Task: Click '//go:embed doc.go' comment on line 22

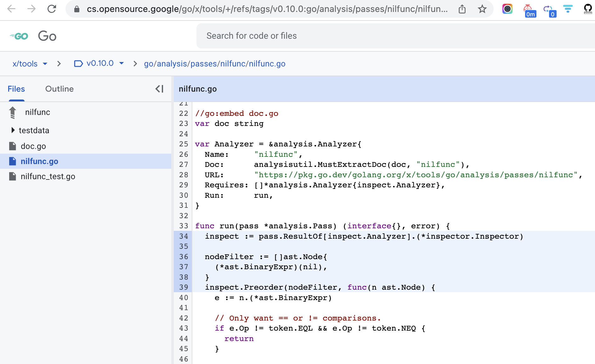Action: (x=237, y=113)
